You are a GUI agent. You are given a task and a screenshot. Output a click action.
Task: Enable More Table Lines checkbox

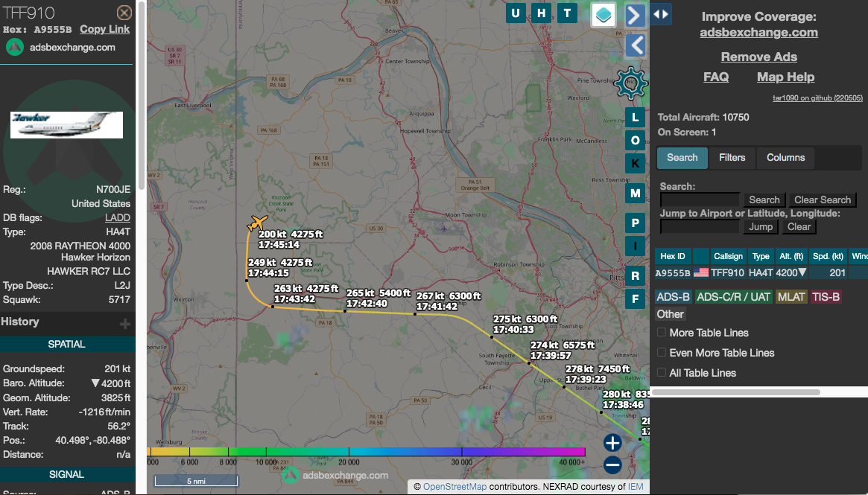point(661,333)
